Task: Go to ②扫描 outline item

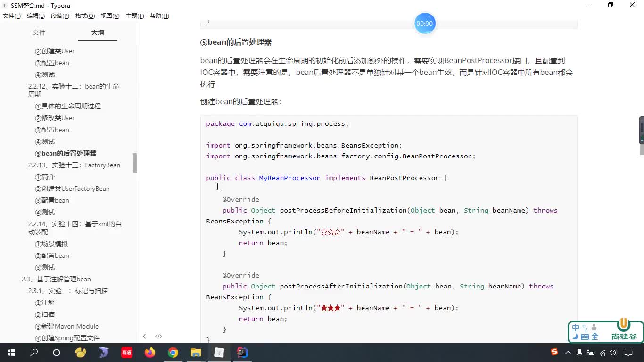Action: click(x=45, y=314)
